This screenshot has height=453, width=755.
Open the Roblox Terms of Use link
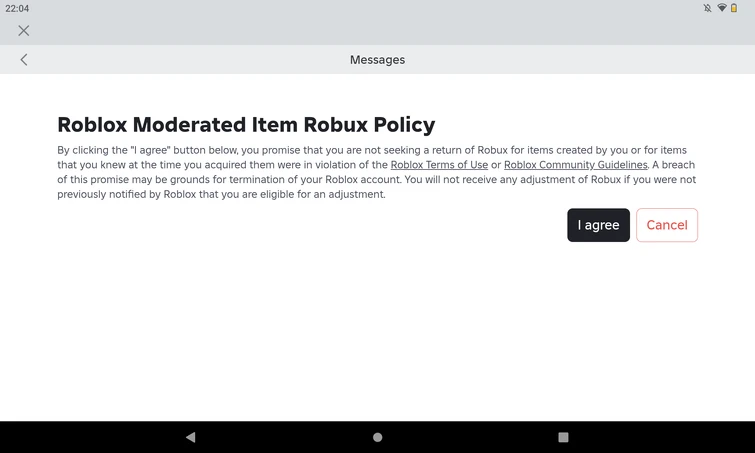click(x=439, y=165)
